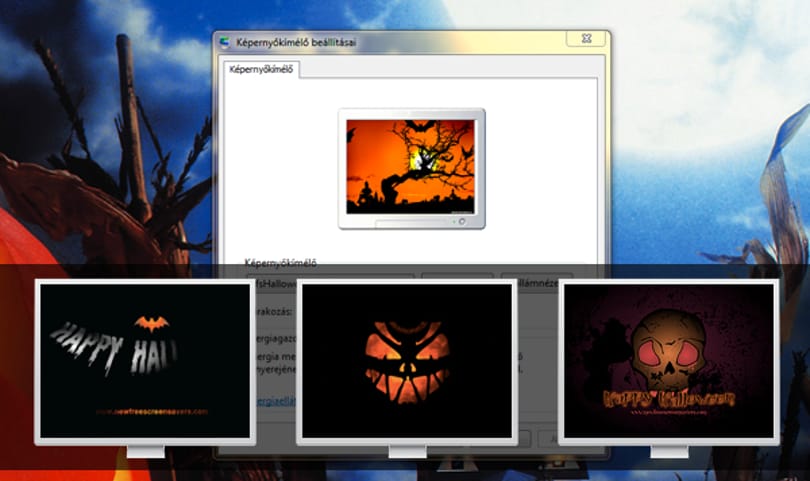Open the glowing jack-o'-lantern screensaver thumbnail
Image resolution: width=810 pixels, height=481 pixels.
[x=407, y=361]
